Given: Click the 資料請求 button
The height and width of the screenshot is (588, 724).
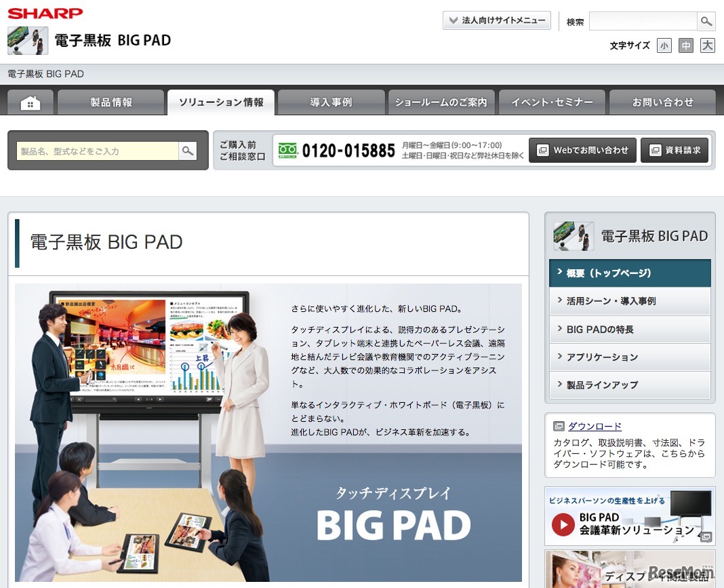Looking at the screenshot, I should coord(674,150).
